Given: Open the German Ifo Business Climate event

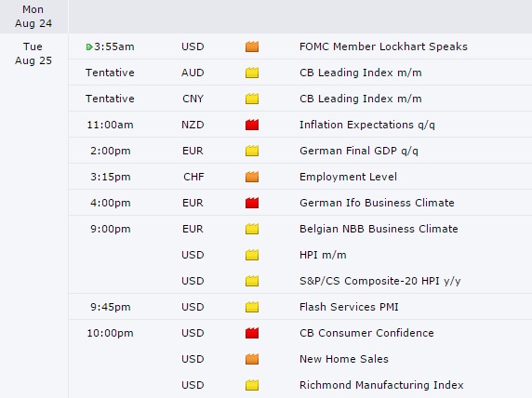Looking at the screenshot, I should coord(377,203).
